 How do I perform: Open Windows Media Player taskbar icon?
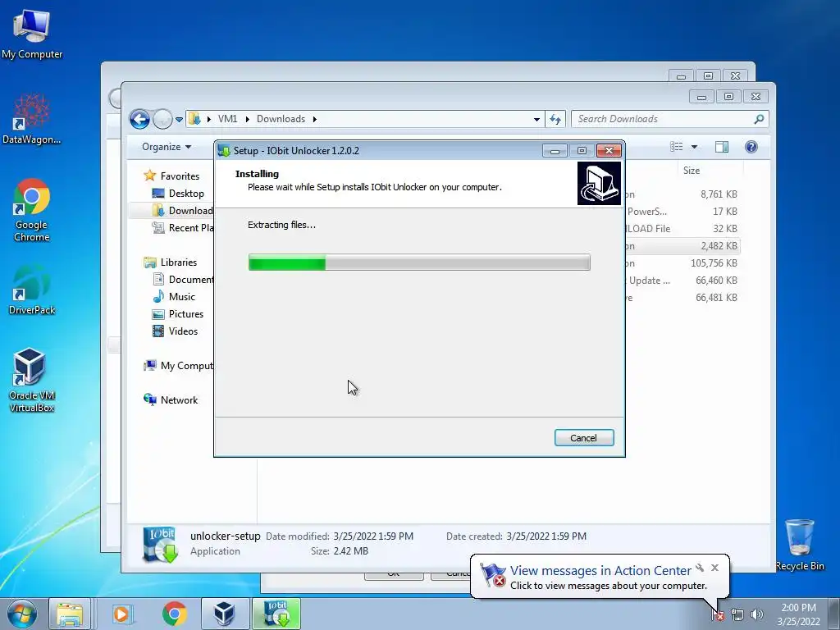(121, 614)
